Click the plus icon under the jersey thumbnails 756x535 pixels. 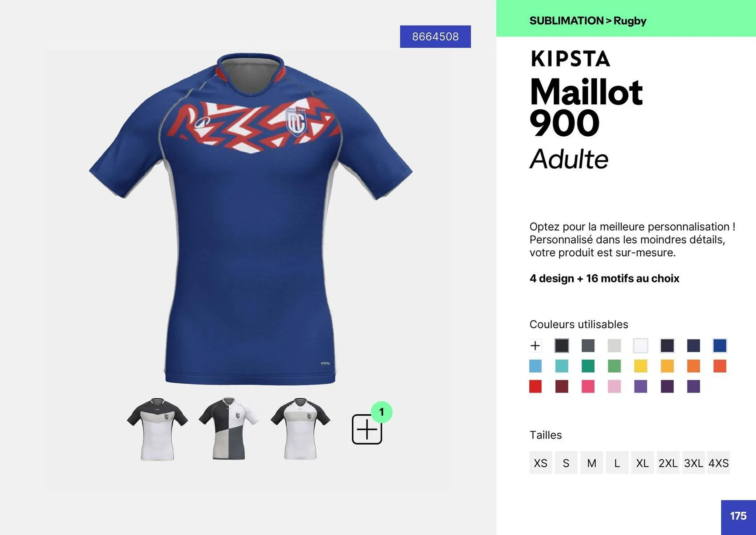pos(367,429)
